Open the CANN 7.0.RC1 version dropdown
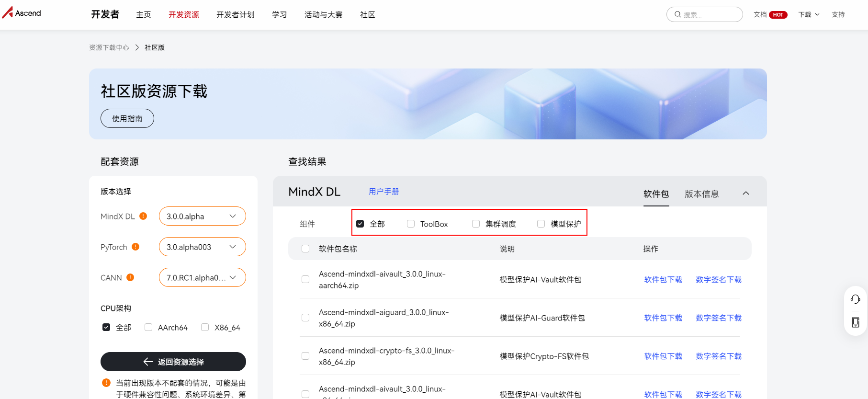The image size is (868, 399). pos(203,277)
